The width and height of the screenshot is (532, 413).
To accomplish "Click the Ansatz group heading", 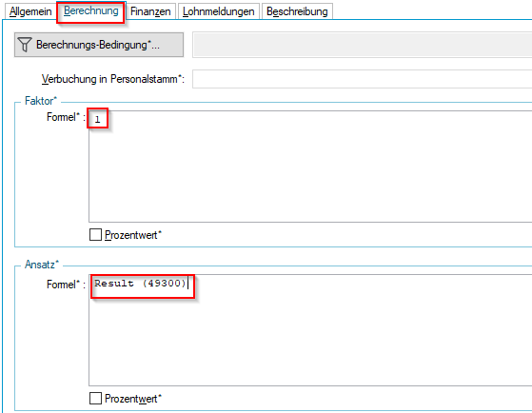I will (42, 265).
